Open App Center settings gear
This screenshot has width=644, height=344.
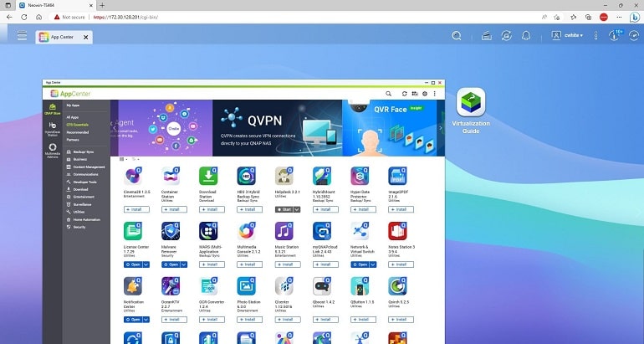(425, 94)
